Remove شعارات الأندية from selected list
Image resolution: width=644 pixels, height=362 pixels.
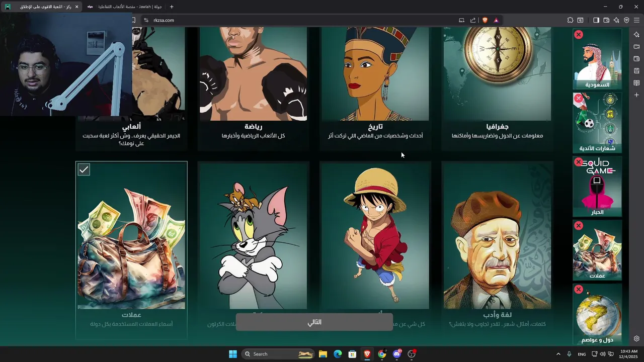click(x=579, y=98)
